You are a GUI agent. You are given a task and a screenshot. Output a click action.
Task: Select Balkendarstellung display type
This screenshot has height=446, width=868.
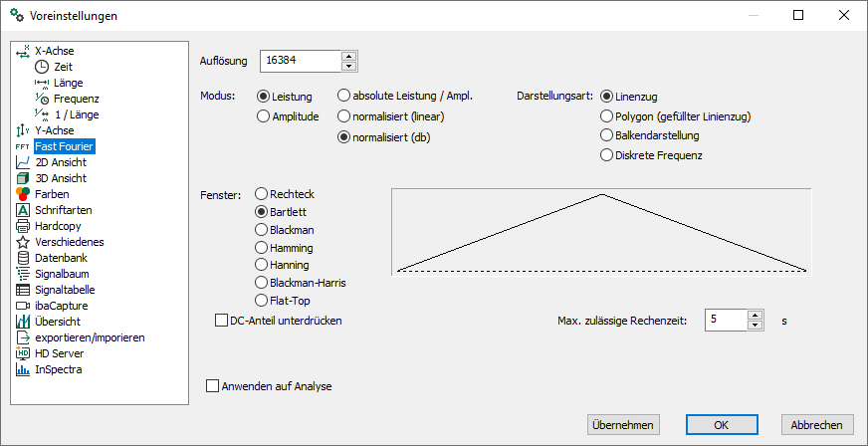pos(607,135)
